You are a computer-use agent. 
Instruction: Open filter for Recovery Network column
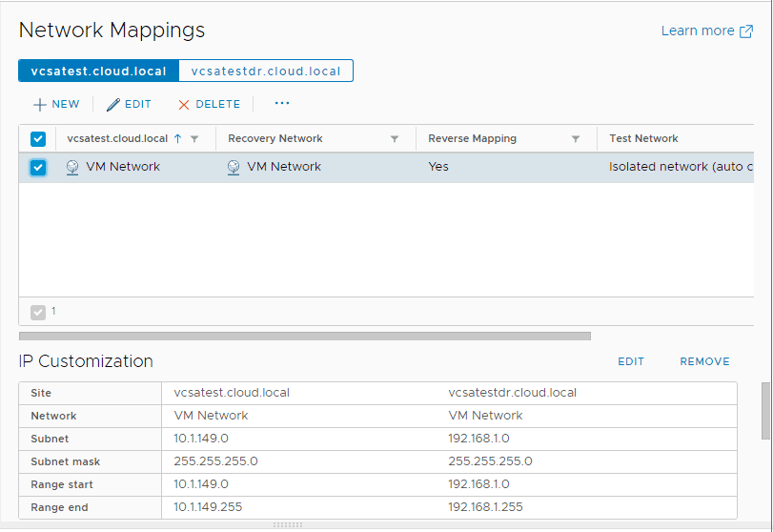tap(395, 139)
